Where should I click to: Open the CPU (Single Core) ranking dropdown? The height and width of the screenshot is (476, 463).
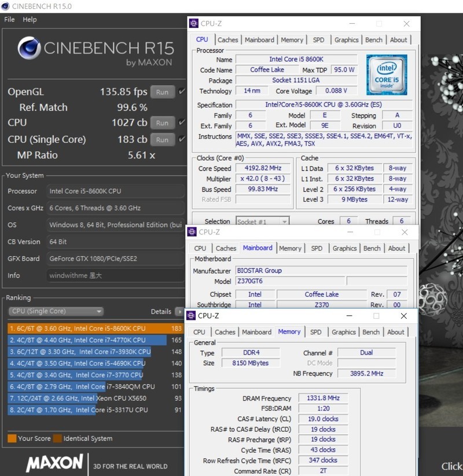point(56,311)
